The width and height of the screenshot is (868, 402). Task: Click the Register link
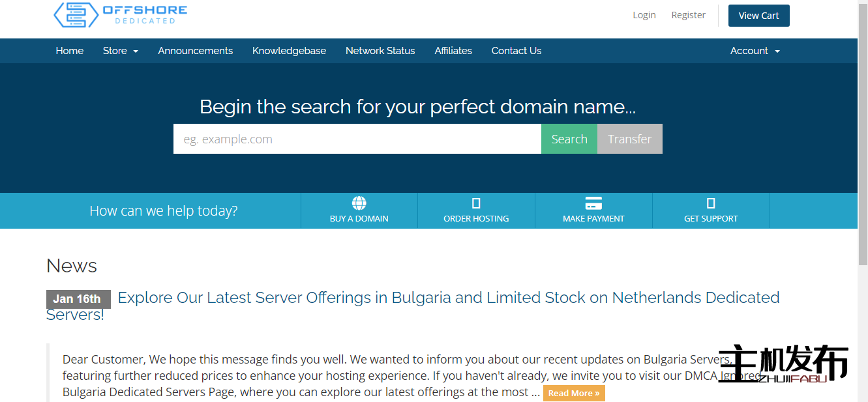coord(688,15)
